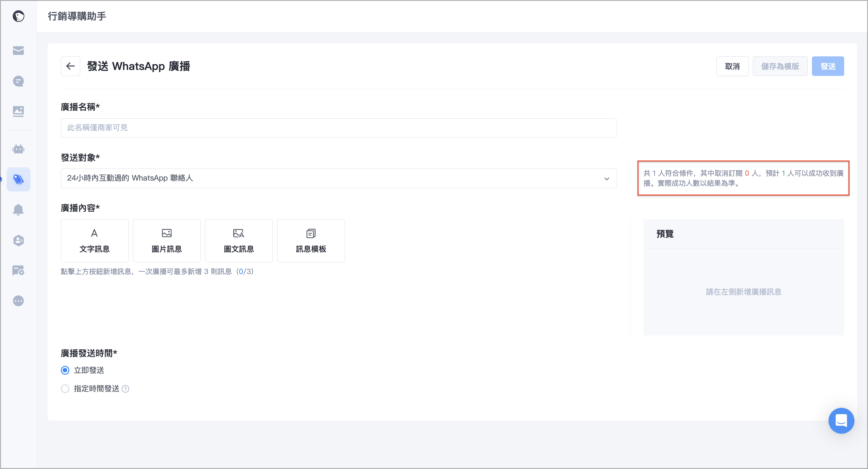Screen dimensions: 868x469
Task: Open the inbox mail icon in the sidebar
Action: coord(18,51)
